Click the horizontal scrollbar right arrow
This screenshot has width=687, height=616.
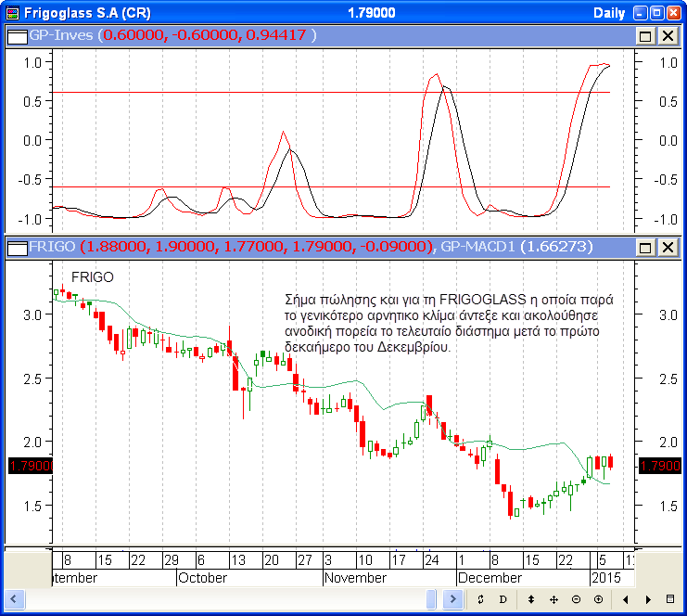(x=453, y=599)
